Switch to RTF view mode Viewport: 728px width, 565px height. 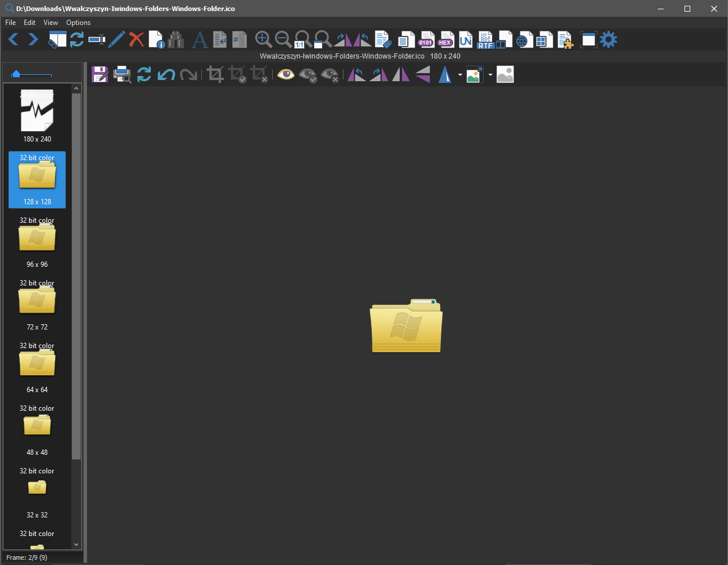485,39
